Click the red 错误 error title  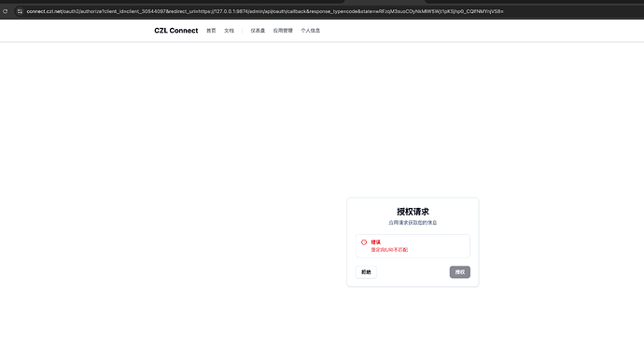375,242
